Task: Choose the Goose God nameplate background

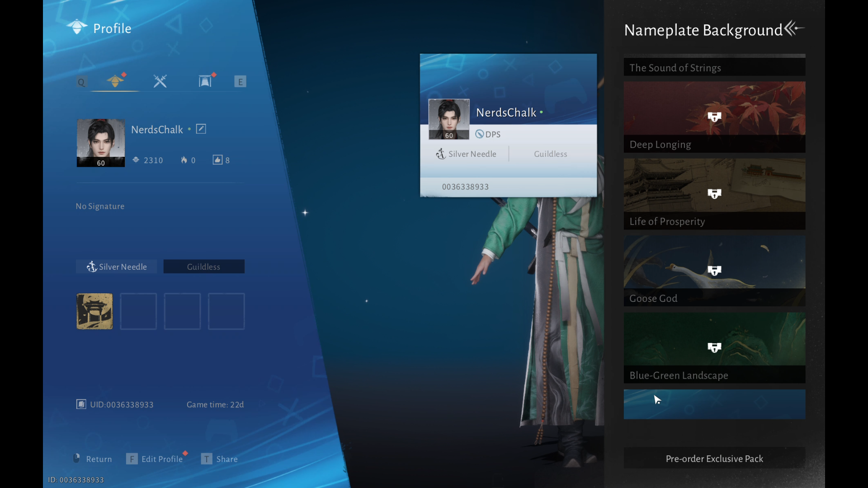Action: (x=714, y=270)
